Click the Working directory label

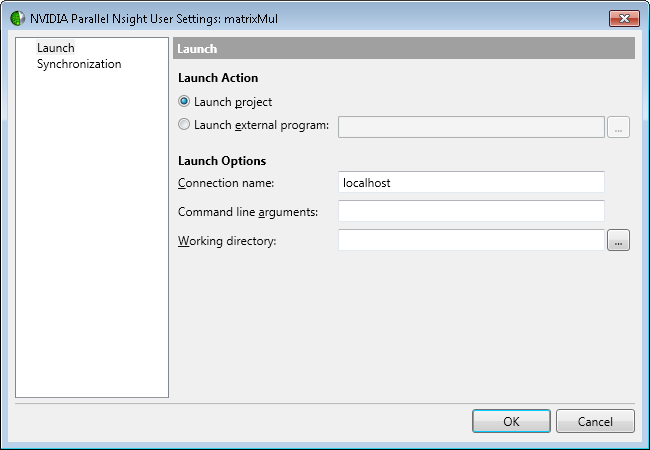[226, 240]
